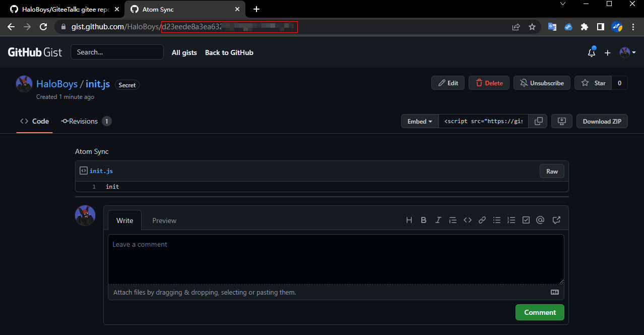Viewport: 644px width, 335px height.
Task: Click the embed script text field
Action: point(483,121)
